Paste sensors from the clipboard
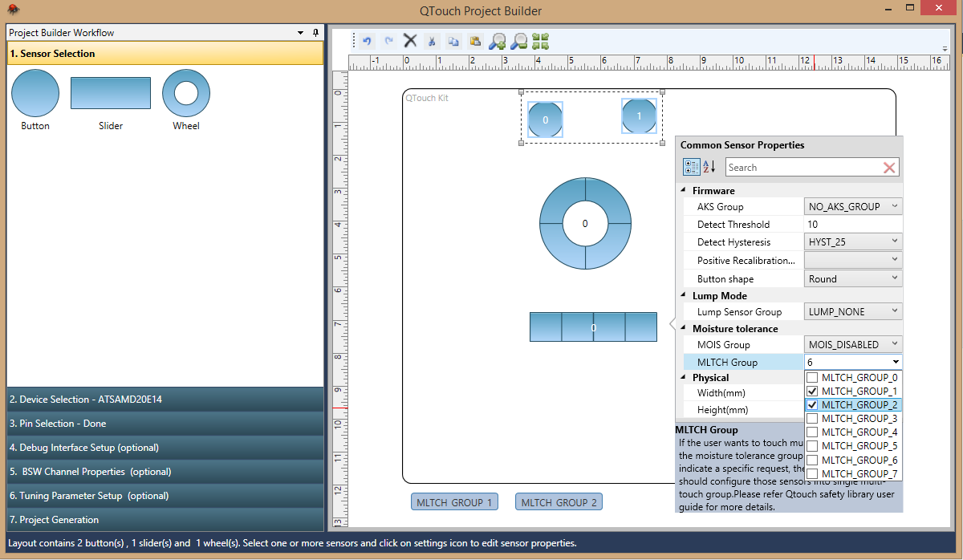The width and height of the screenshot is (963, 560). point(475,41)
